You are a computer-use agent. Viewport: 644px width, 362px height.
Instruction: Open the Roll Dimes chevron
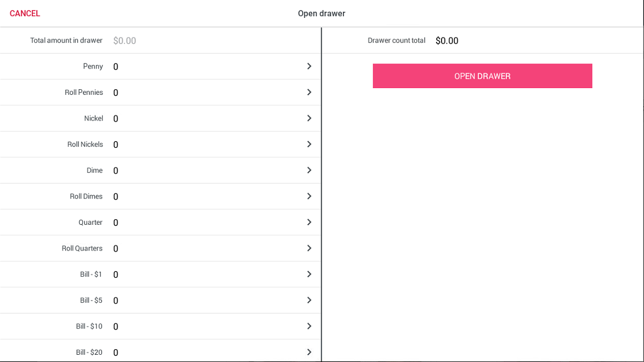coord(309,196)
